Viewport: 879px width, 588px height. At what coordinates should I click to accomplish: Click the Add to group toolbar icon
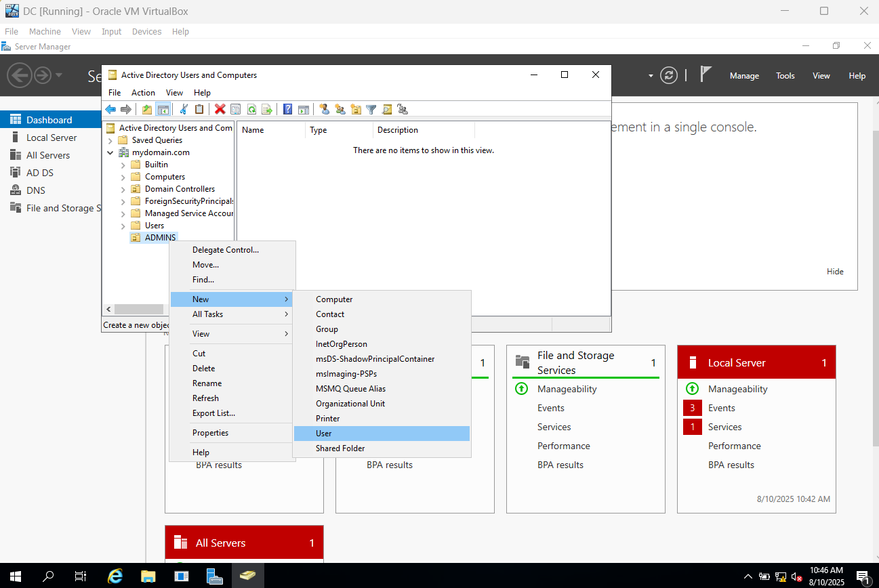click(x=403, y=109)
